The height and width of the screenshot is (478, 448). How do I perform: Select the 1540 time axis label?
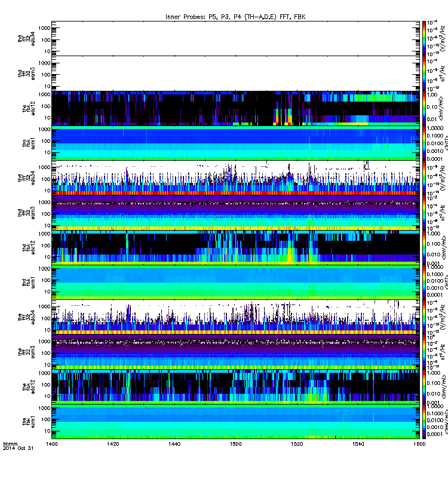(x=358, y=444)
